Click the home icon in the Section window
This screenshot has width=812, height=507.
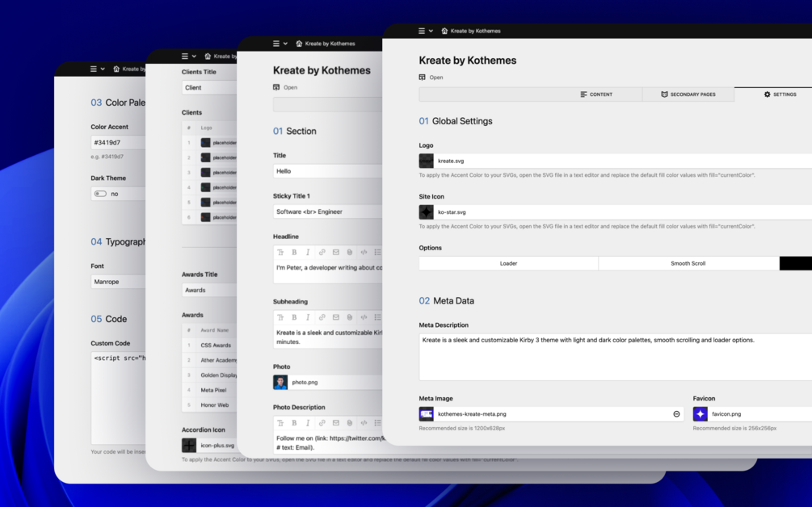coord(299,44)
